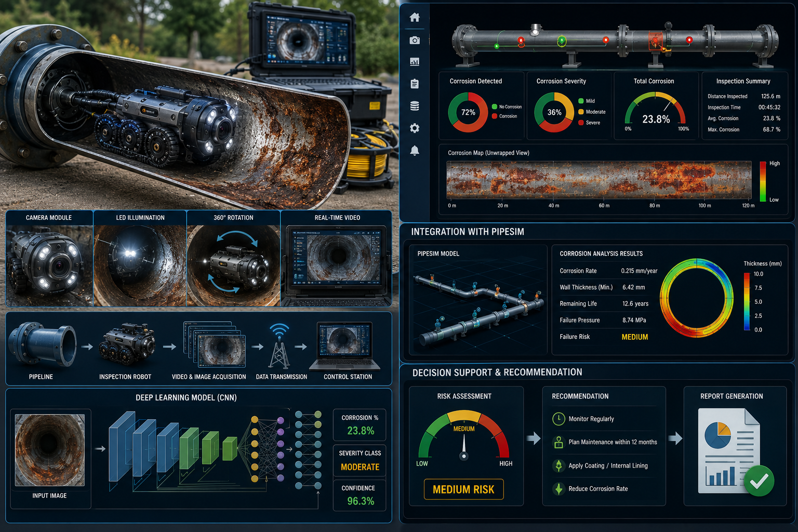Screen dimensions: 798x532
Task: Click the green No Corrosion legend swatch
Action: point(495,107)
